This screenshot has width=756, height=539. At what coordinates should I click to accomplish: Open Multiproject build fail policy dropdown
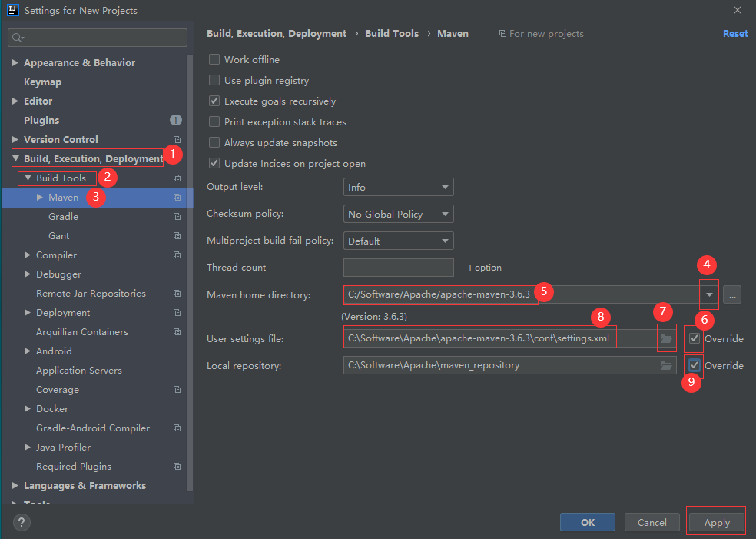398,241
